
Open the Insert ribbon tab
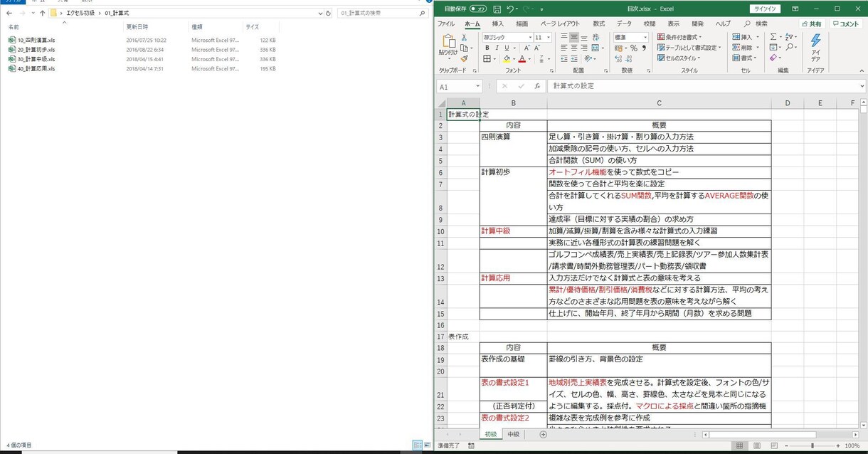[x=498, y=23]
